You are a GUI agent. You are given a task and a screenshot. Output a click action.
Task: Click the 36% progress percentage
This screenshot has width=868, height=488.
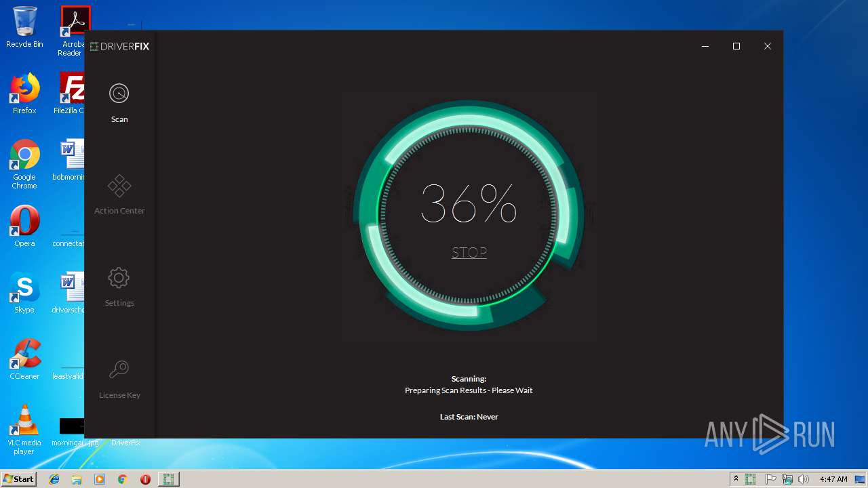[469, 203]
